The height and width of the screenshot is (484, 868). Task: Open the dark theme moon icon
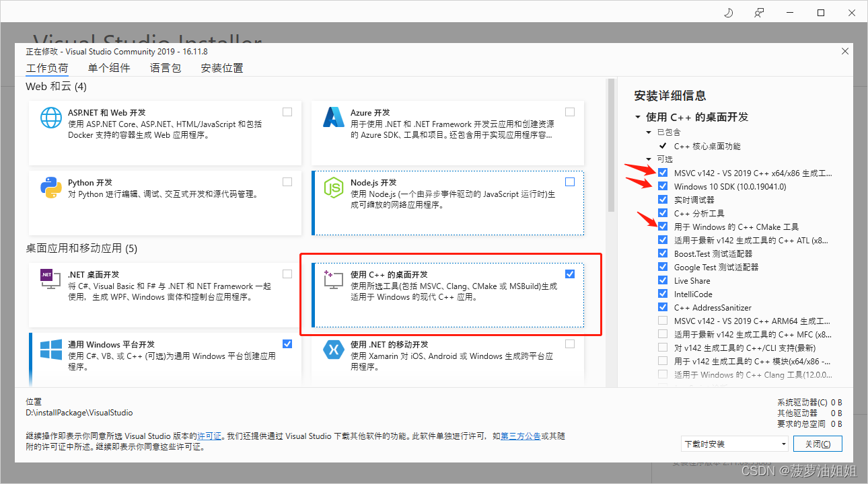click(728, 12)
